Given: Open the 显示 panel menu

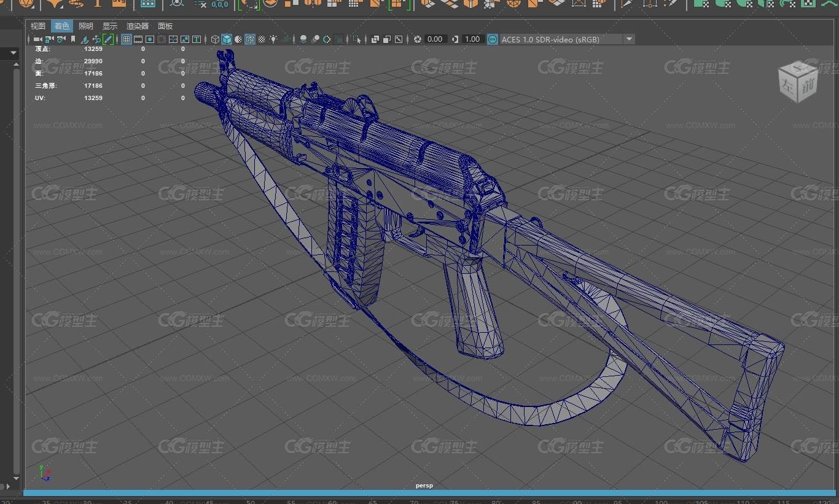Looking at the screenshot, I should pos(110,26).
